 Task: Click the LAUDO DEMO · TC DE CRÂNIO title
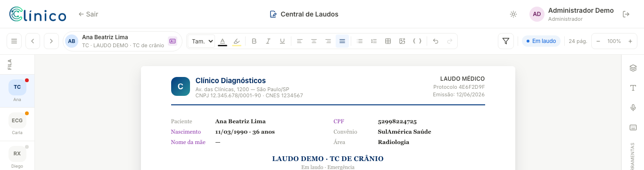[x=328, y=159]
